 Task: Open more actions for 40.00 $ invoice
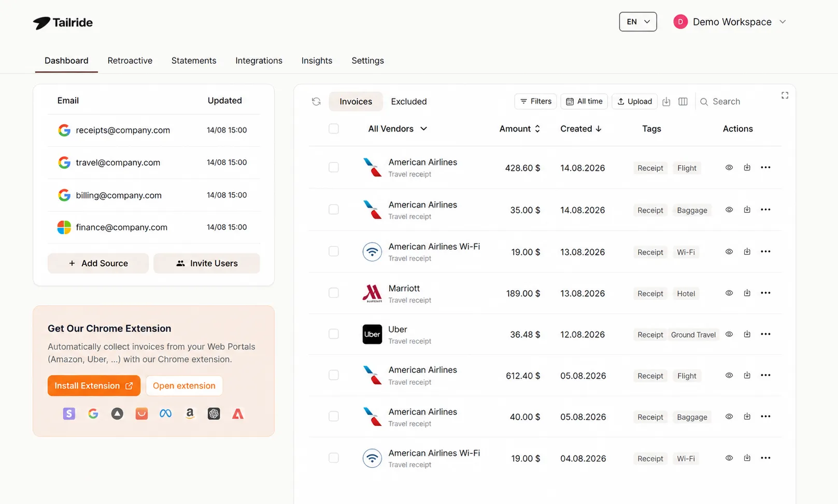[x=765, y=416]
